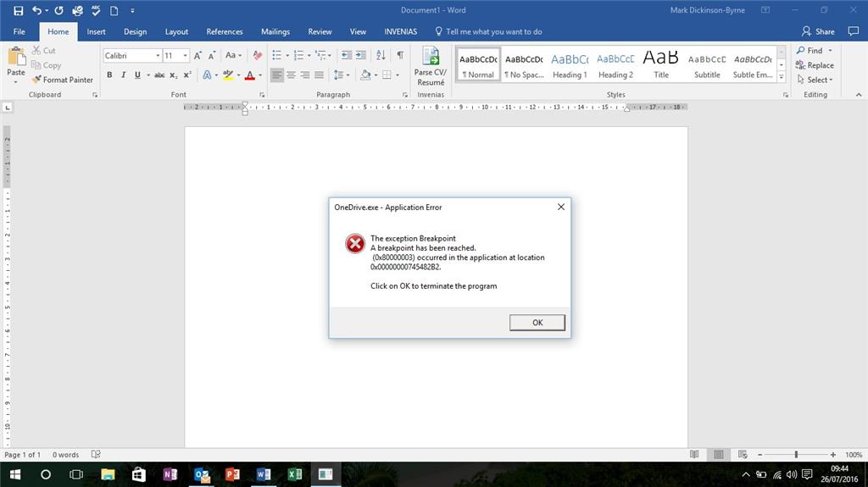The height and width of the screenshot is (487, 868).
Task: Decrease font size with Shrink Font
Action: (x=211, y=55)
